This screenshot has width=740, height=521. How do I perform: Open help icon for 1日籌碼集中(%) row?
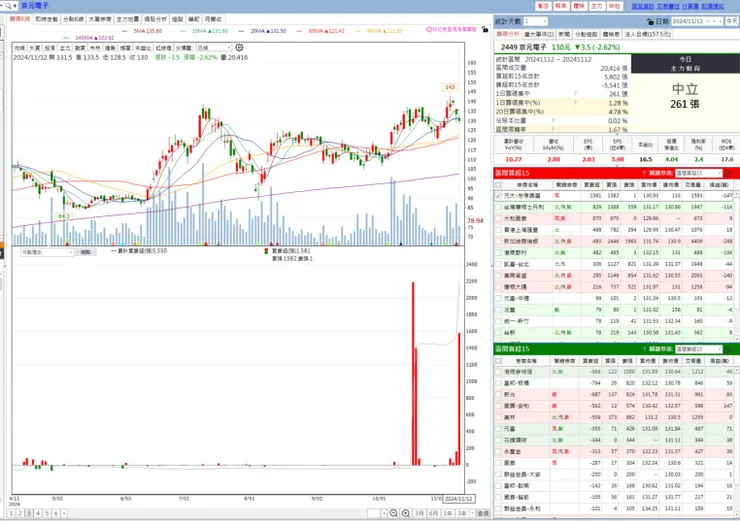[575, 102]
